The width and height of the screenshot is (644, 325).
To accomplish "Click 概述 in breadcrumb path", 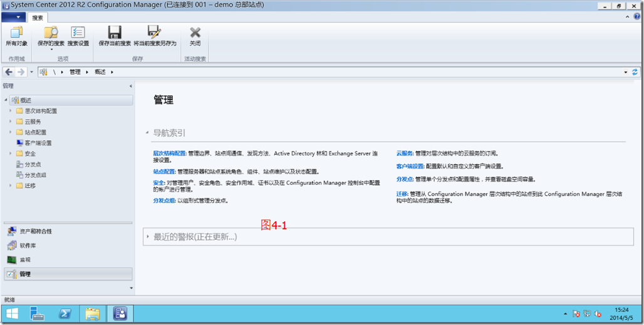I will pyautogui.click(x=100, y=72).
